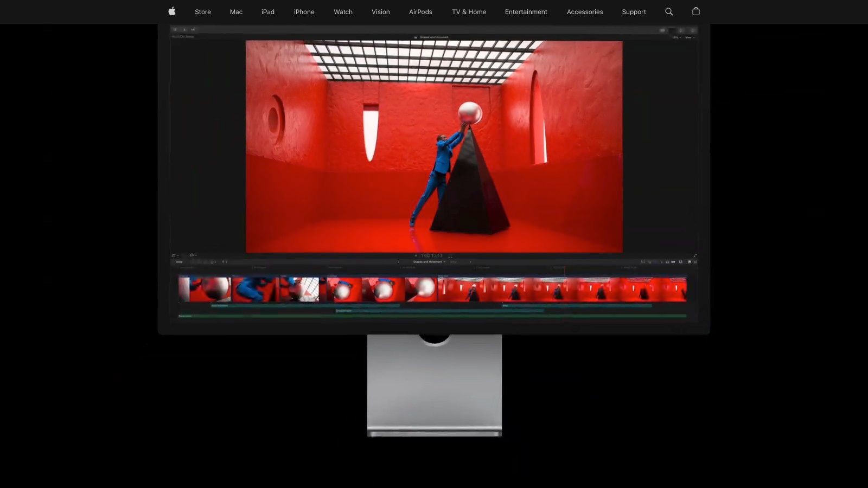Open the shopping bag icon

point(696,11)
